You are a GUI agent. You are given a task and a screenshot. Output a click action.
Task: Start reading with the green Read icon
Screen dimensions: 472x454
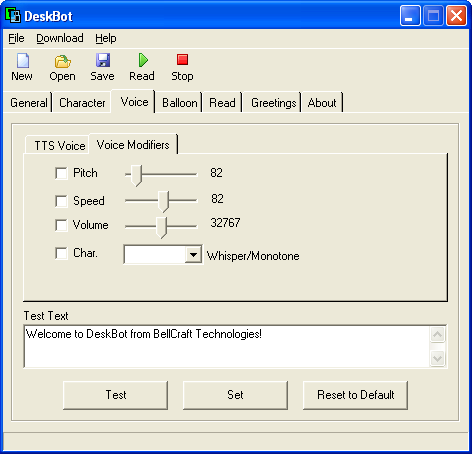[143, 60]
